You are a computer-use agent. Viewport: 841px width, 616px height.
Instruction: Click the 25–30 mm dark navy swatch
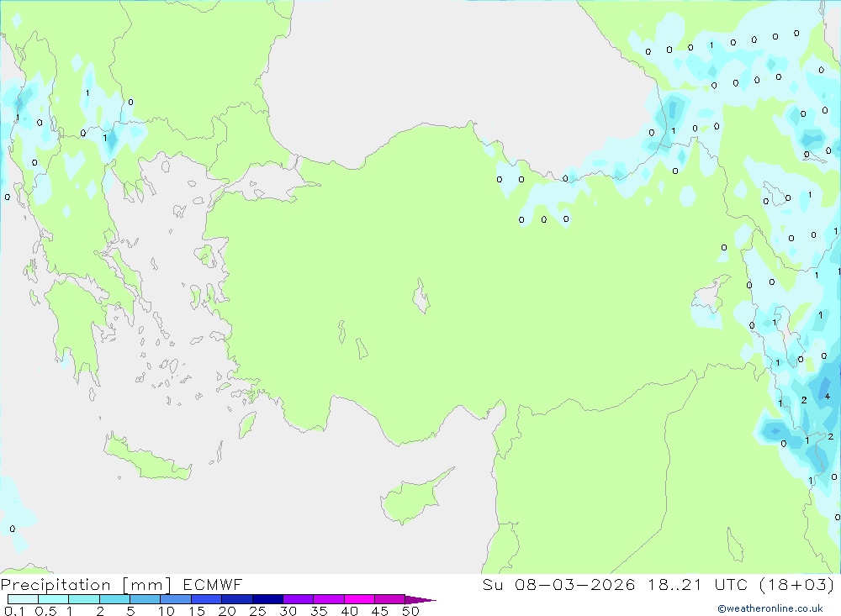tap(267, 599)
